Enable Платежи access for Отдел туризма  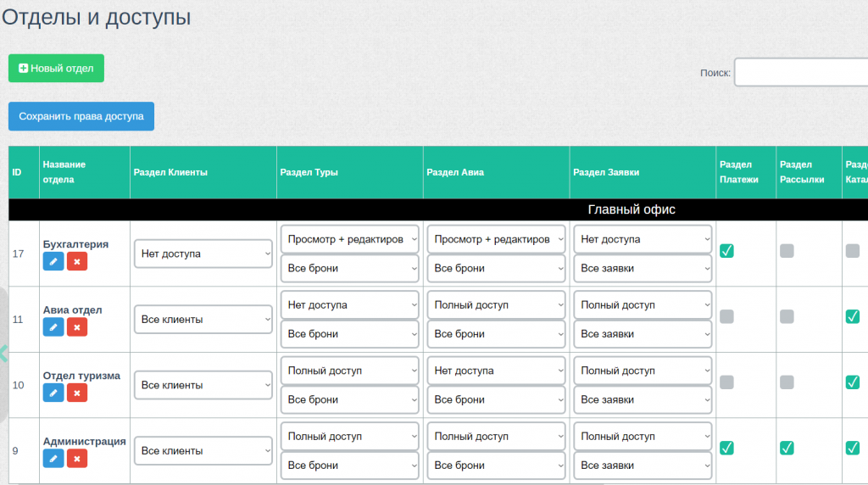click(x=726, y=382)
